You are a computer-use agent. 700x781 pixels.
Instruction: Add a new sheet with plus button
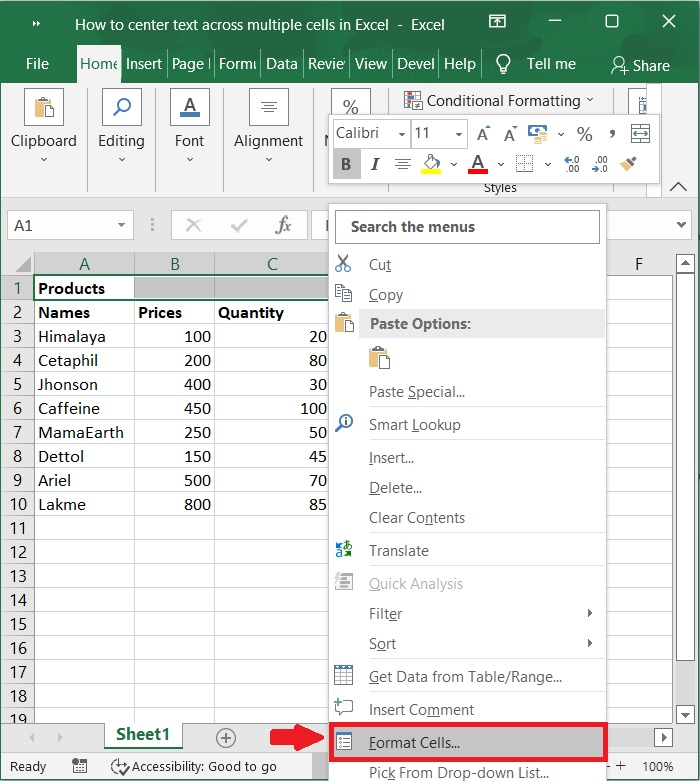pos(226,738)
